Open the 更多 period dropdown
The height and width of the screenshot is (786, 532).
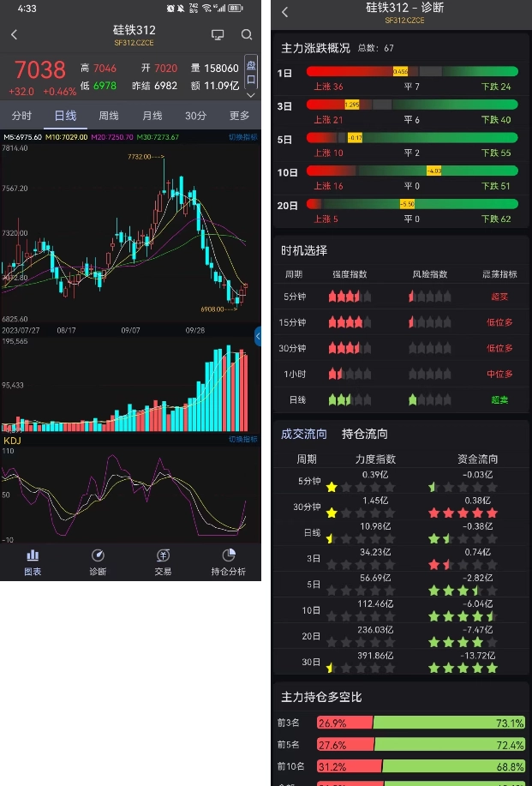(x=240, y=116)
